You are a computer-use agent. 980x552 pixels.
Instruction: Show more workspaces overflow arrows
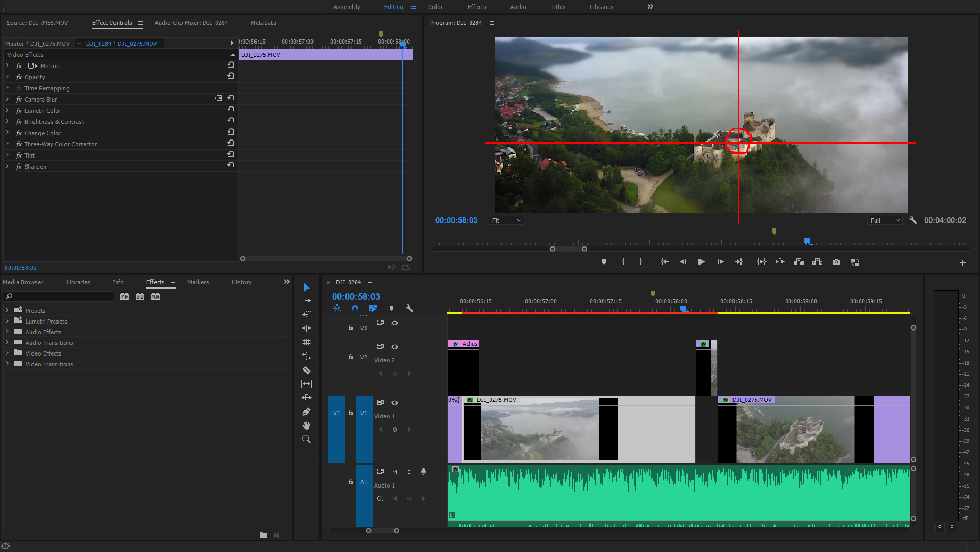pyautogui.click(x=650, y=6)
